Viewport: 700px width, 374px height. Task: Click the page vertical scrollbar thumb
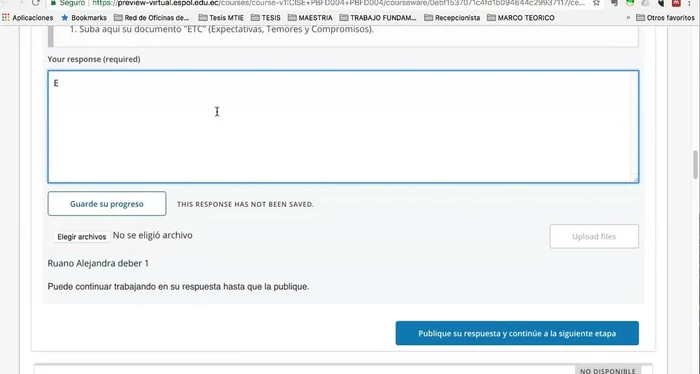[x=695, y=165]
